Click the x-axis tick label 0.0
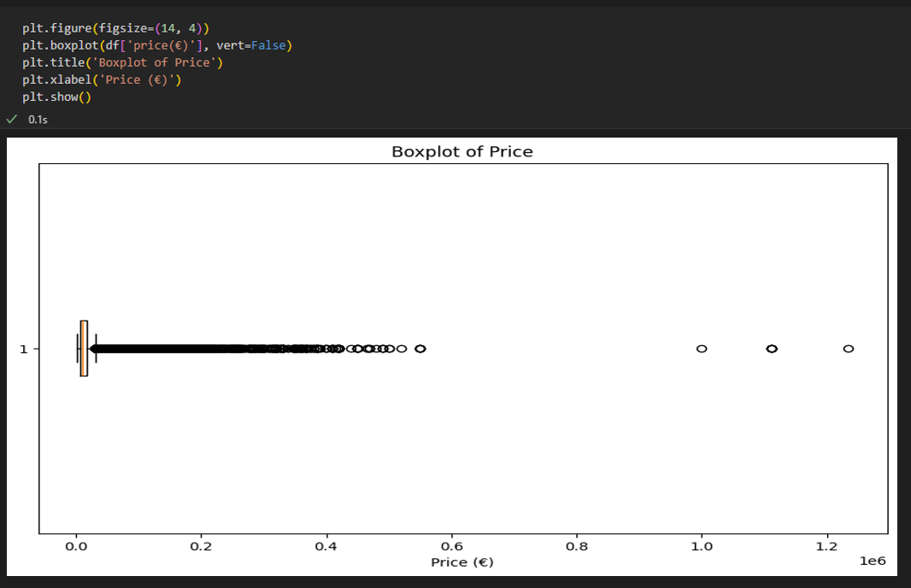Screen dimensions: 911x588 76,546
